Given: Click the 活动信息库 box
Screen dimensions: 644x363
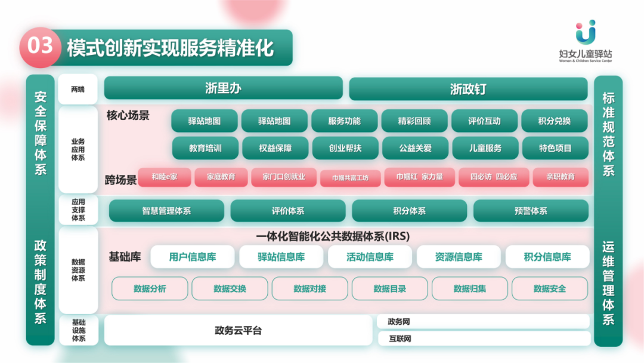Looking at the screenshot, I should coord(370,257).
